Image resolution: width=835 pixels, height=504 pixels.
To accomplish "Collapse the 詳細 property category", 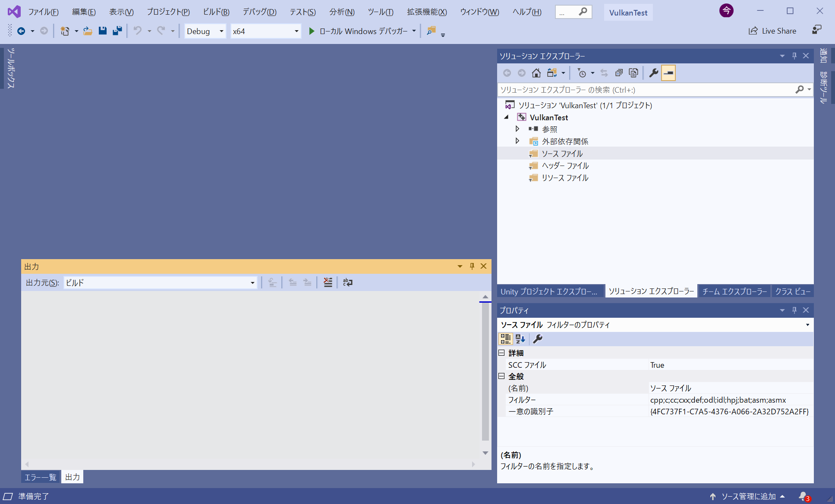I will 501,353.
